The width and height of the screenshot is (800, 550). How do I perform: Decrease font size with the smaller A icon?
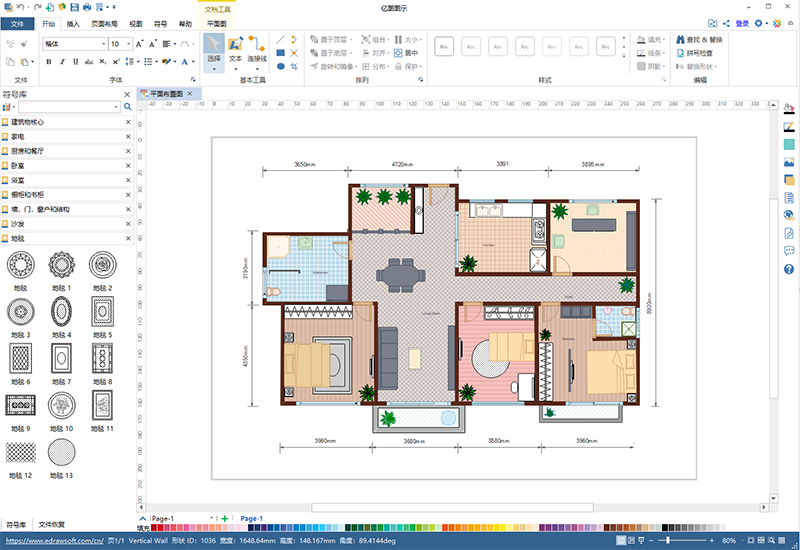click(x=153, y=44)
